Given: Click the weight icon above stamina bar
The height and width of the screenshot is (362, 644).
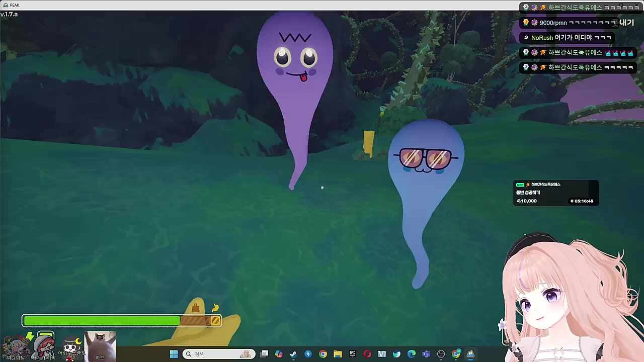Looking at the screenshot, I should click(x=196, y=308).
